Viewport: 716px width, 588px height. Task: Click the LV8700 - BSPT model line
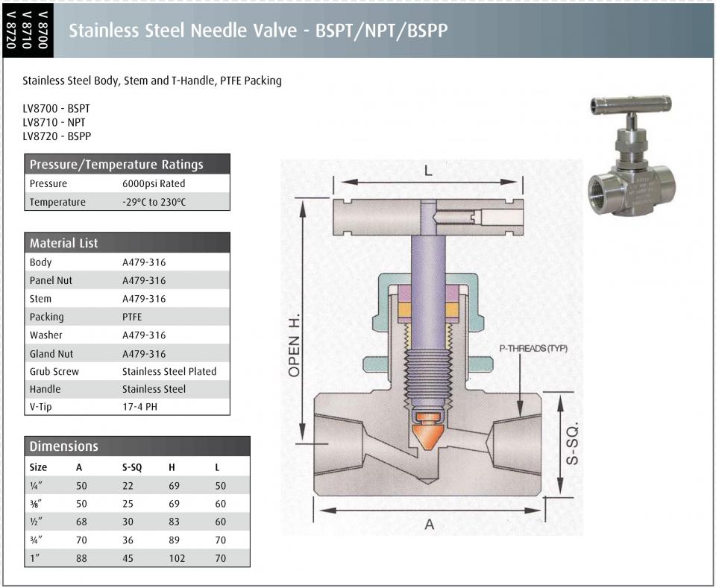pos(56,109)
